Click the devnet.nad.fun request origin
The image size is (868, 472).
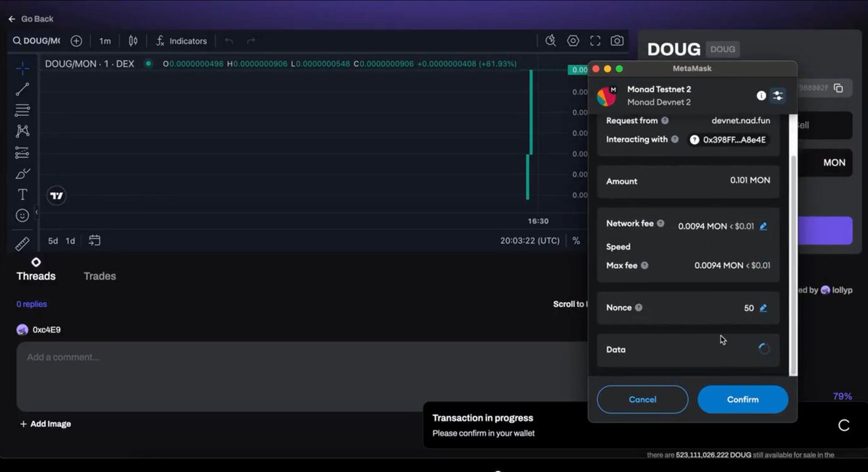pos(741,121)
